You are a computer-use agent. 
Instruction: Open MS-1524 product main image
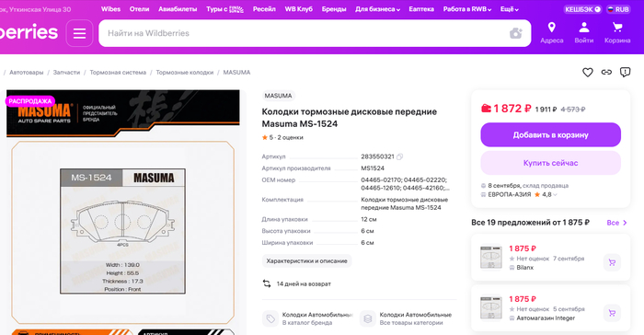coord(122,231)
